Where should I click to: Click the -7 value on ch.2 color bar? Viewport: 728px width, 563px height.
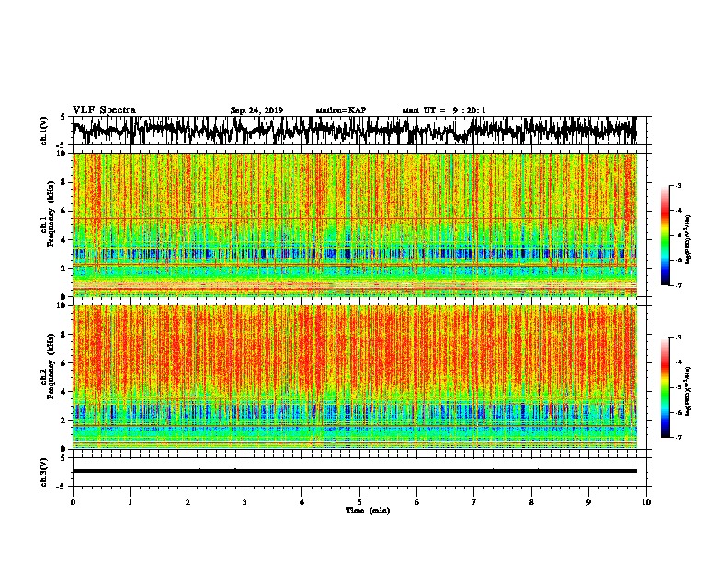click(x=678, y=438)
